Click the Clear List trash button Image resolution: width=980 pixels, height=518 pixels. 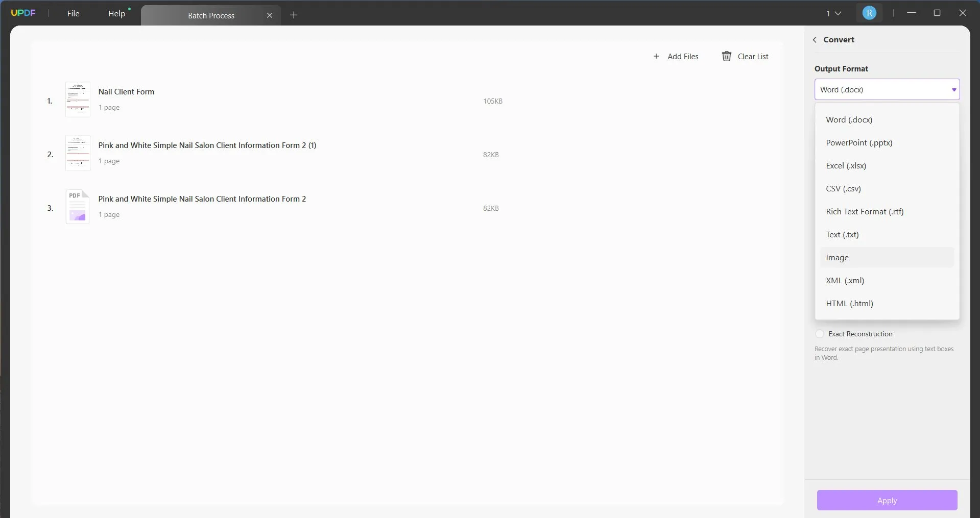[745, 57]
